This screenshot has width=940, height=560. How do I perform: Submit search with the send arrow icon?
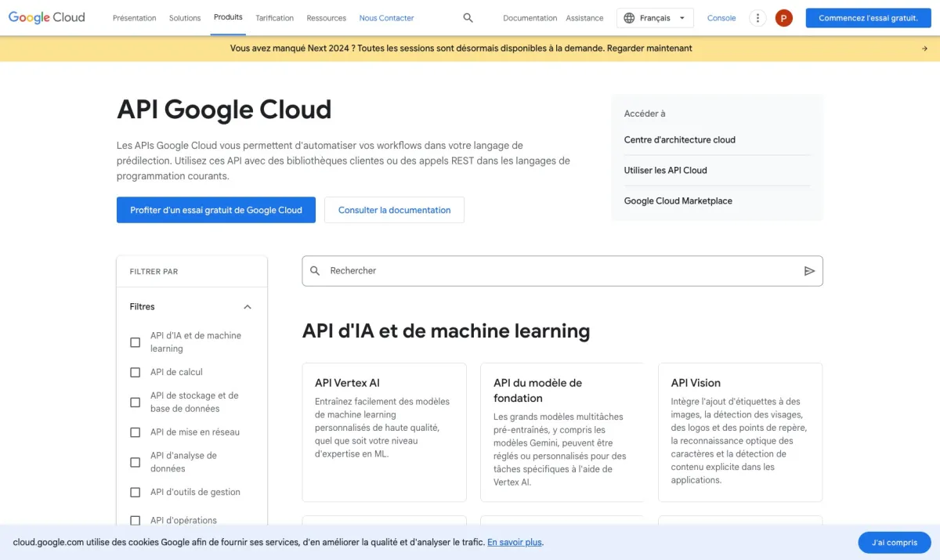click(x=809, y=271)
